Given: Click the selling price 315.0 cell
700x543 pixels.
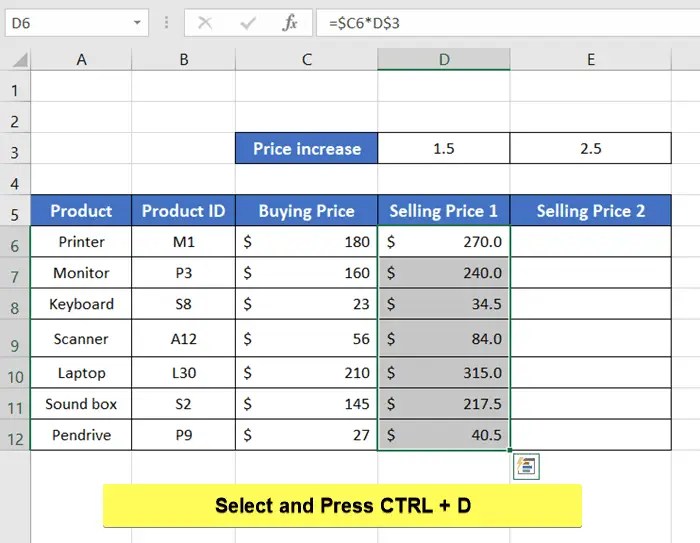Looking at the screenshot, I should point(444,372).
